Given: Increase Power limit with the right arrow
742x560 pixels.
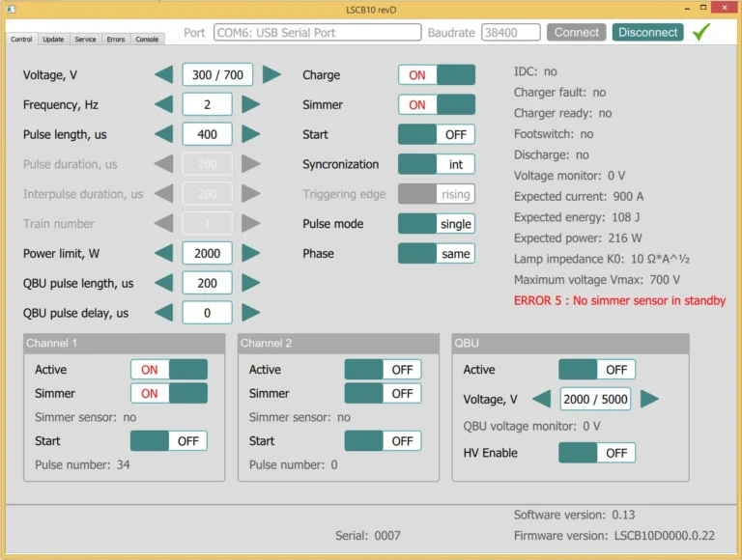Looking at the screenshot, I should [x=251, y=254].
